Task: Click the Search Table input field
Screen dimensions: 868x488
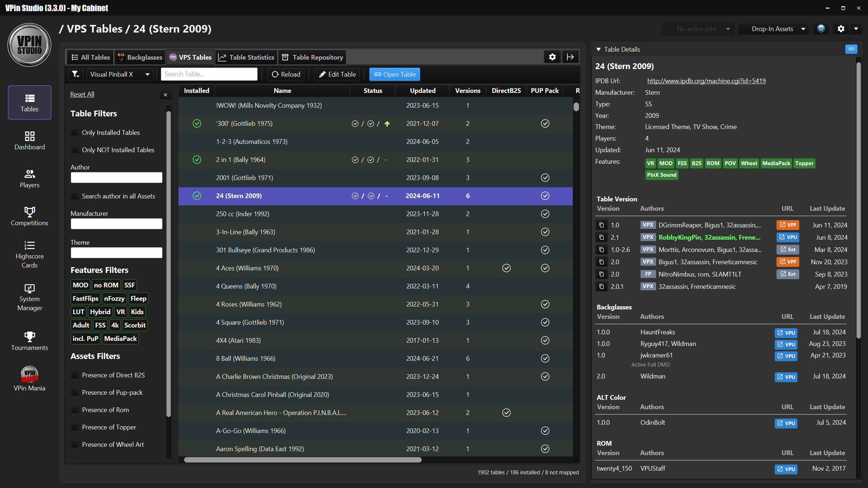Action: point(209,74)
